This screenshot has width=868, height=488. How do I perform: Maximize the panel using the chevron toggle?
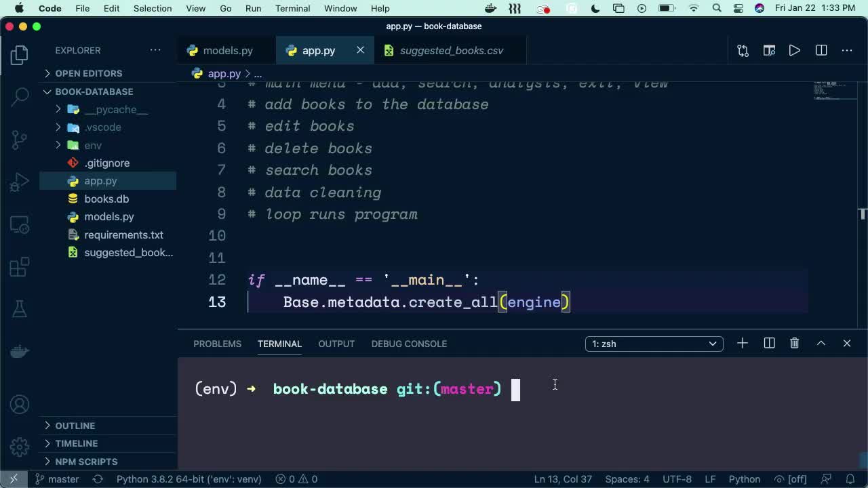[x=821, y=343]
